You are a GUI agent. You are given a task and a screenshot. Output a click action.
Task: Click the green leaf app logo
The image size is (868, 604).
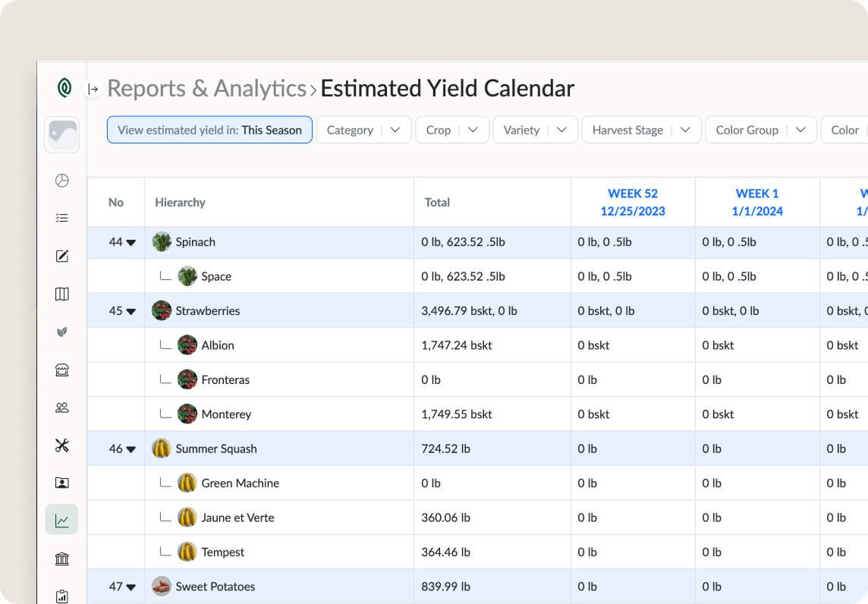(x=64, y=87)
